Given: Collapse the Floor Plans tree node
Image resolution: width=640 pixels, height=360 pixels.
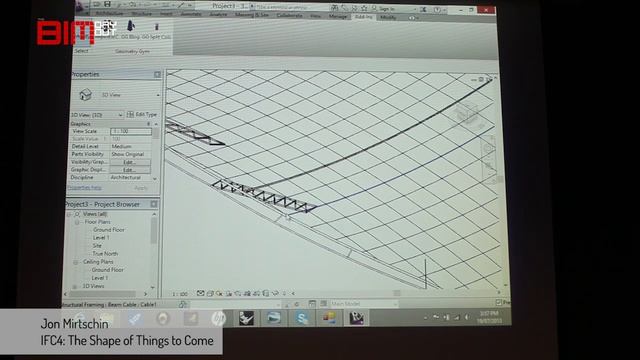Looking at the screenshot, I should point(77,222).
